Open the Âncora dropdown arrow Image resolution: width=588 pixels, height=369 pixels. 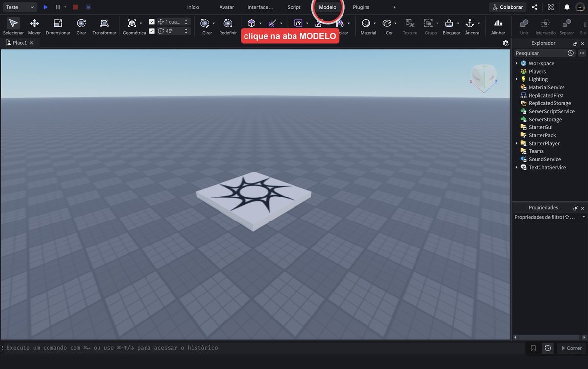[479, 23]
